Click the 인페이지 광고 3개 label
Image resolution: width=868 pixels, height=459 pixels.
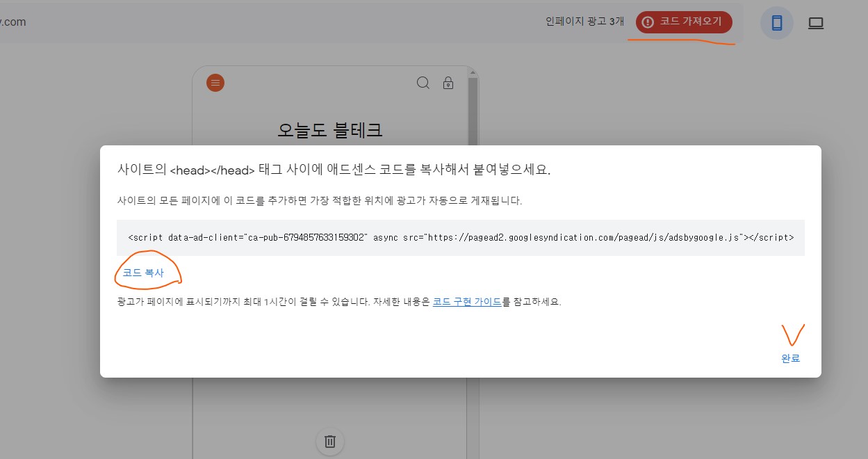585,22
